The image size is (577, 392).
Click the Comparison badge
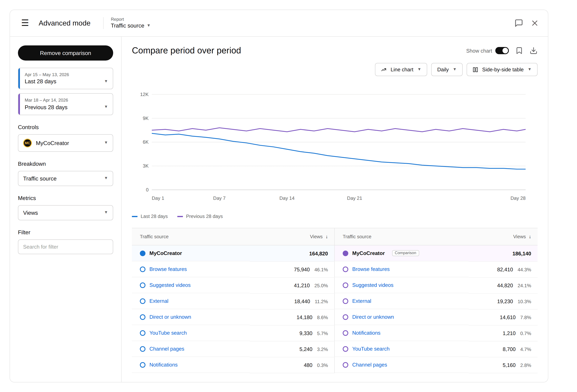click(x=405, y=253)
